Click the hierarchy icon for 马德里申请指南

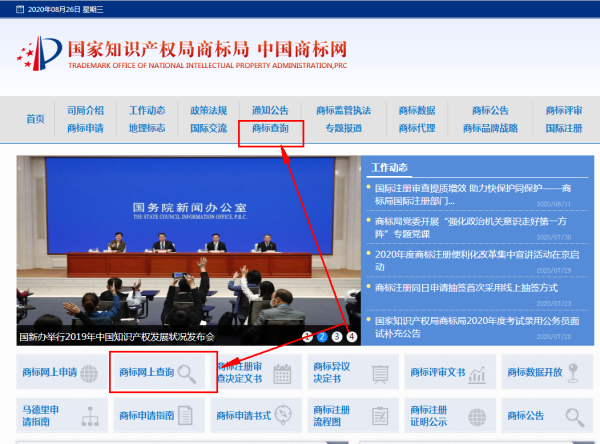coord(88,416)
